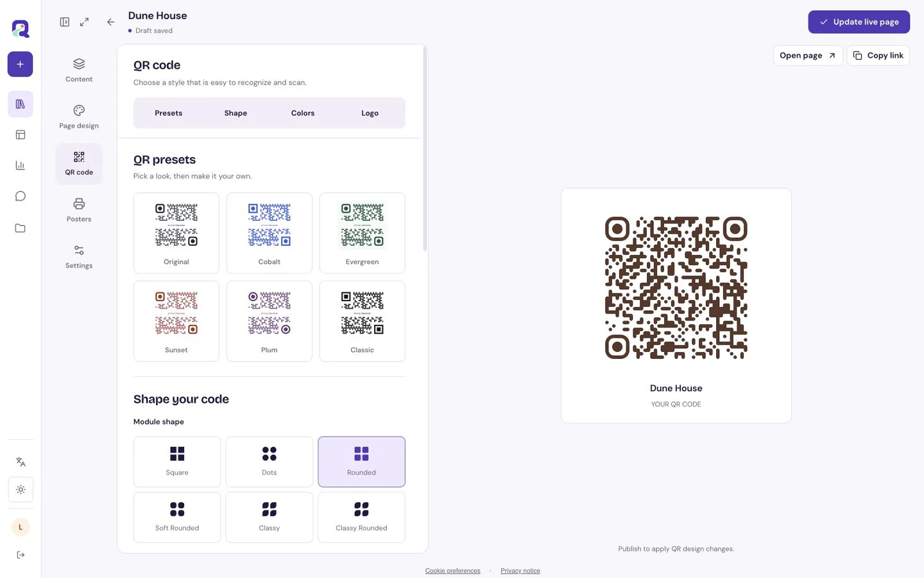Open the Settings section with sliders icon

[79, 257]
